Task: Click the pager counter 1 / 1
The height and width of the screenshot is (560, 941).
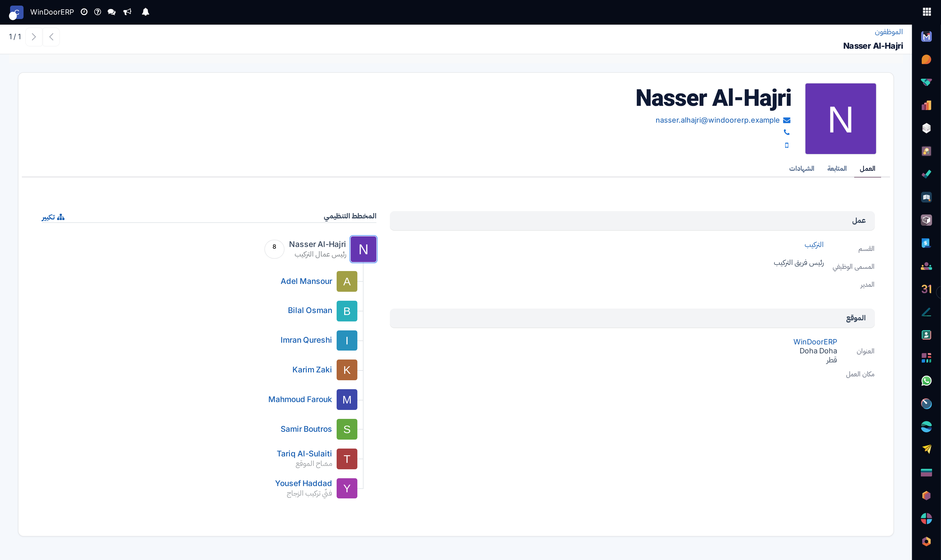Action: point(15,37)
